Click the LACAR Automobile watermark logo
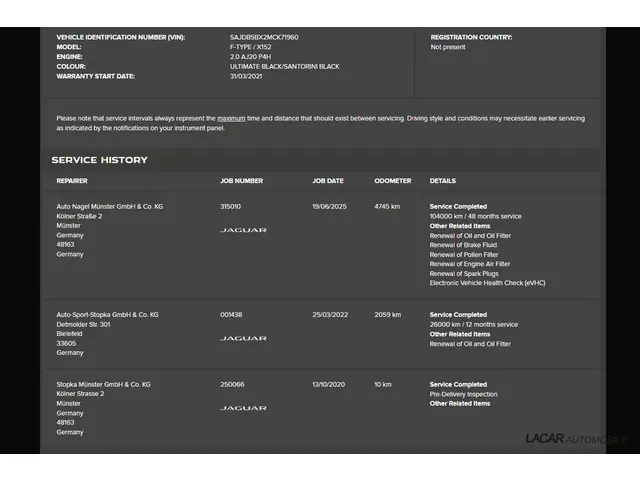This screenshot has width=640, height=480. (575, 438)
